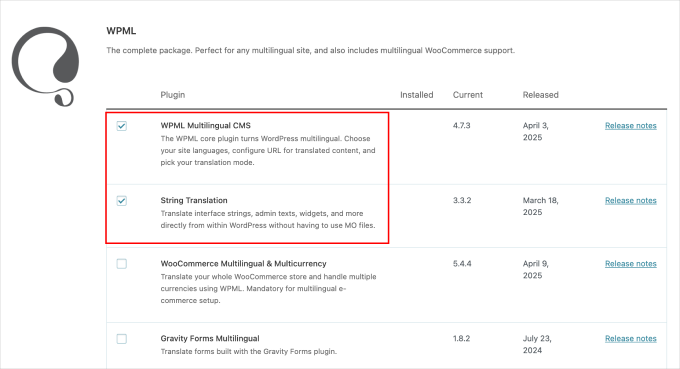Image resolution: width=680 pixels, height=369 pixels.
Task: Open Release notes for Gravity Forms Multilingual
Action: pyautogui.click(x=631, y=339)
